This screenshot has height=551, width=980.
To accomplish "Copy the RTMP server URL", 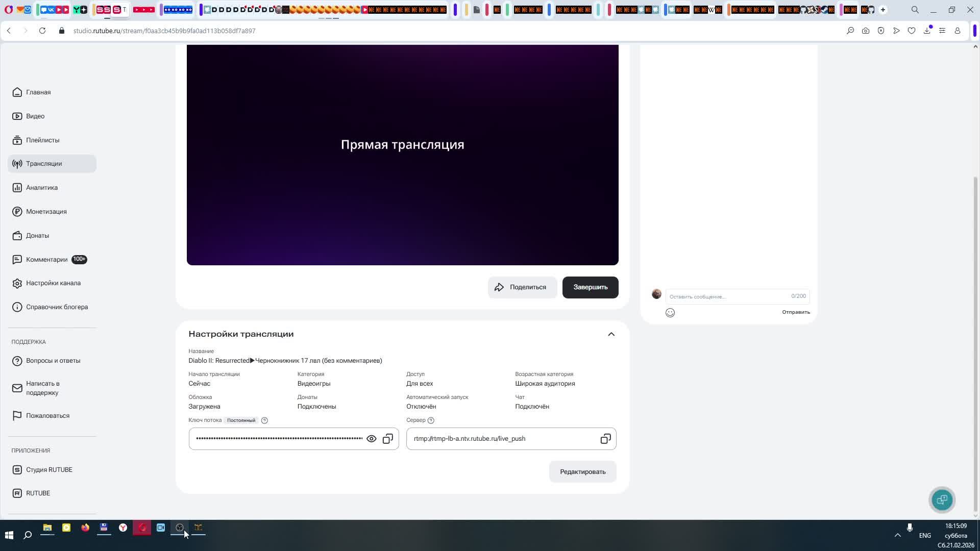I will 605,439.
